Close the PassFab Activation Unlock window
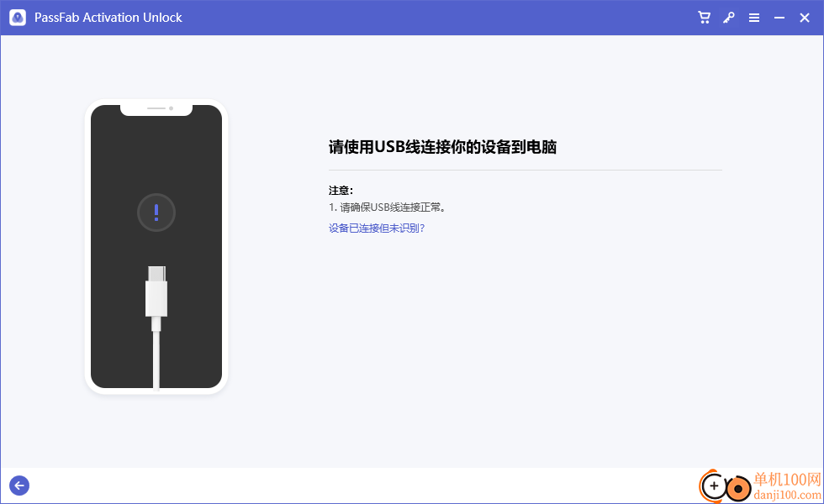Image resolution: width=824 pixels, height=504 pixels. pos(805,18)
